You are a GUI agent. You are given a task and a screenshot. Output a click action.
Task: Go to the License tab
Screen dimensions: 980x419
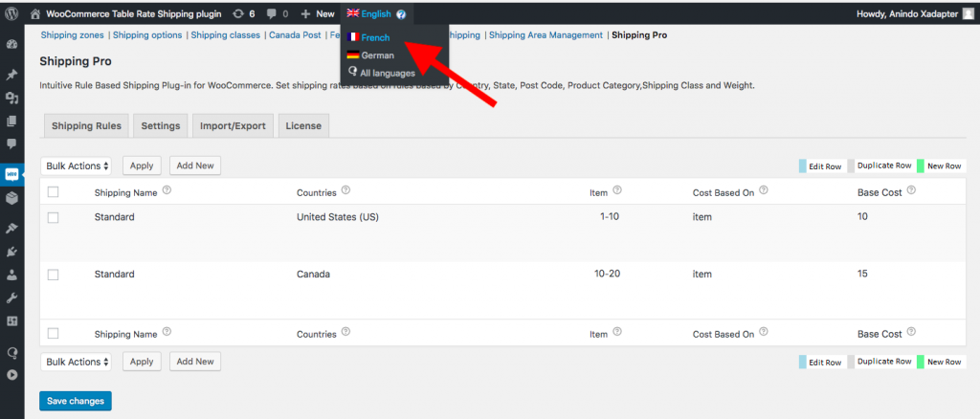pos(303,125)
